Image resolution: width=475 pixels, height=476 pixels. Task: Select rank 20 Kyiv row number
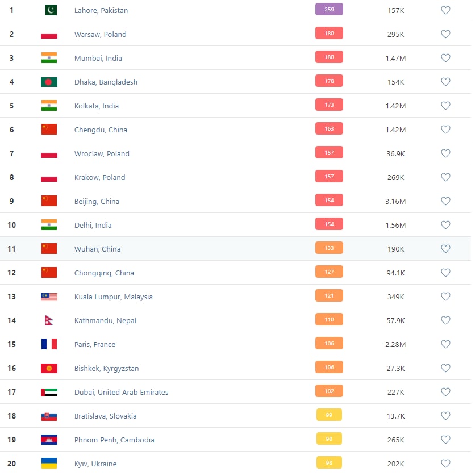click(11, 464)
